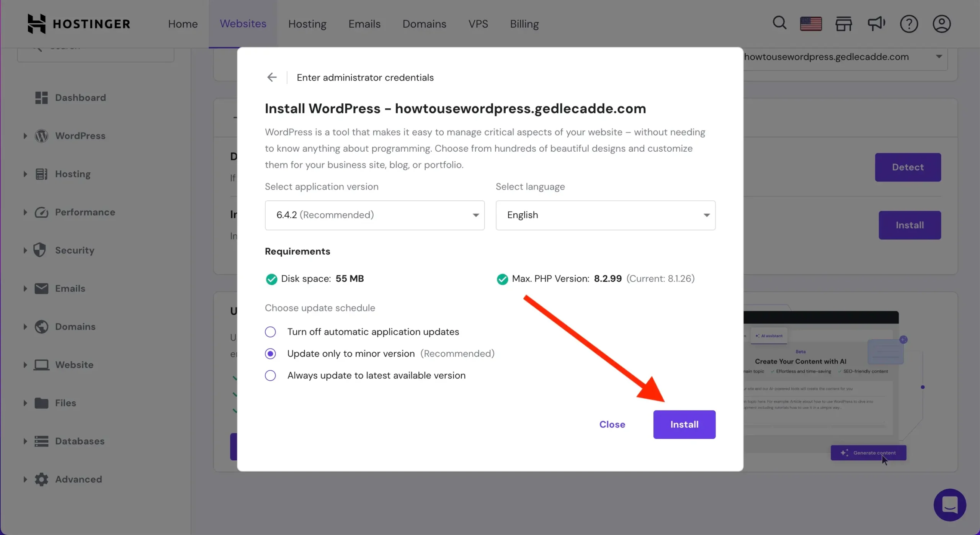Open the help question mark icon
The width and height of the screenshot is (980, 535).
click(x=909, y=24)
